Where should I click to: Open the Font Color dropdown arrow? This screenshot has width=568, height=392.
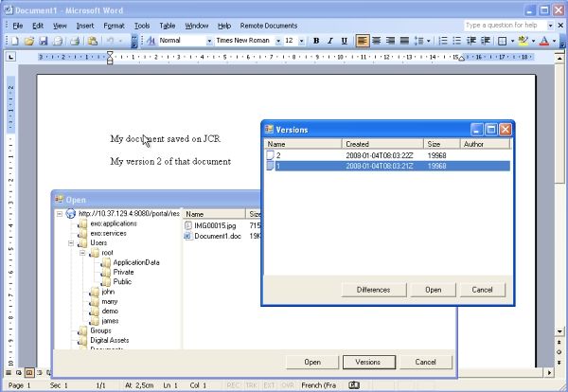click(x=554, y=42)
